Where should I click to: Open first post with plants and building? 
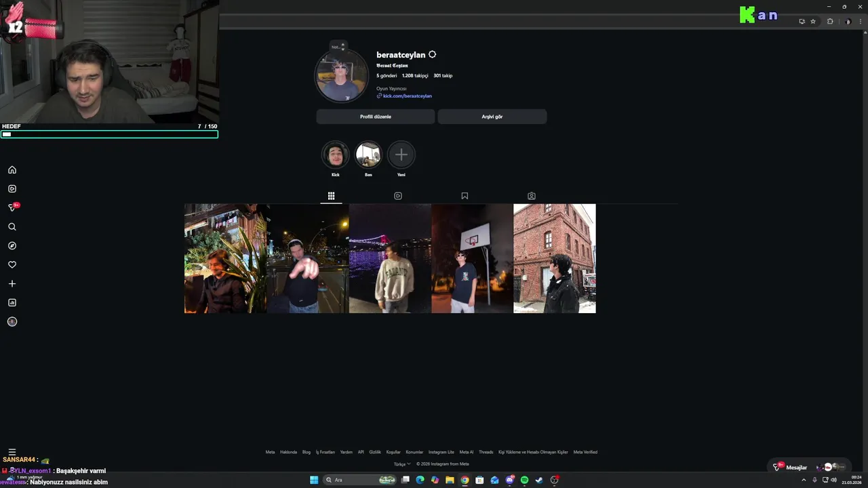pyautogui.click(x=225, y=259)
